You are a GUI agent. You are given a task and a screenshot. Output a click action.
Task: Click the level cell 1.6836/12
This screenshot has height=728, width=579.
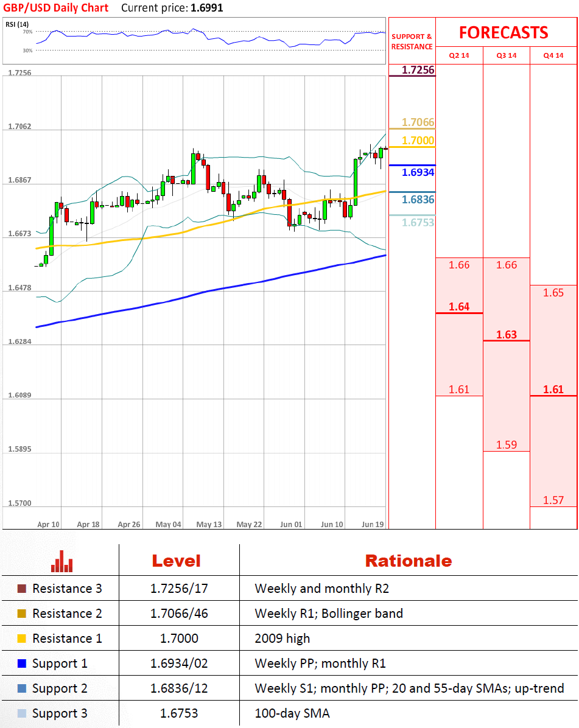click(179, 688)
